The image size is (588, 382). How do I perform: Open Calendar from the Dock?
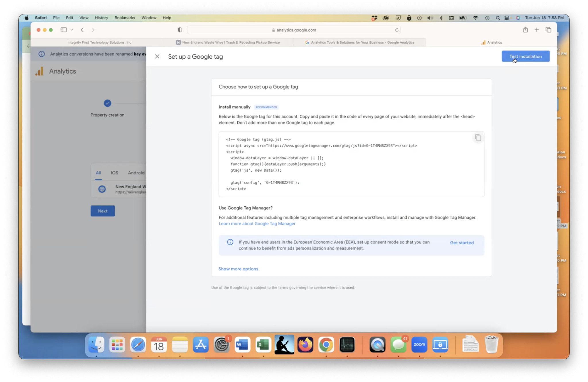(x=159, y=344)
